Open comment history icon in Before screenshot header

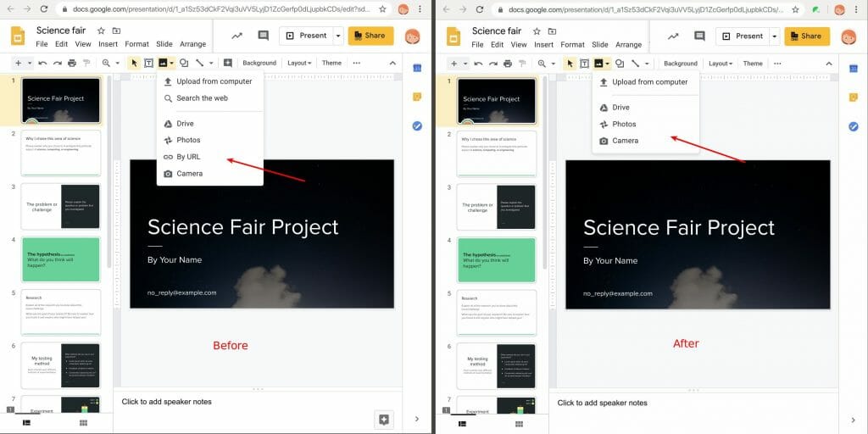click(x=264, y=36)
